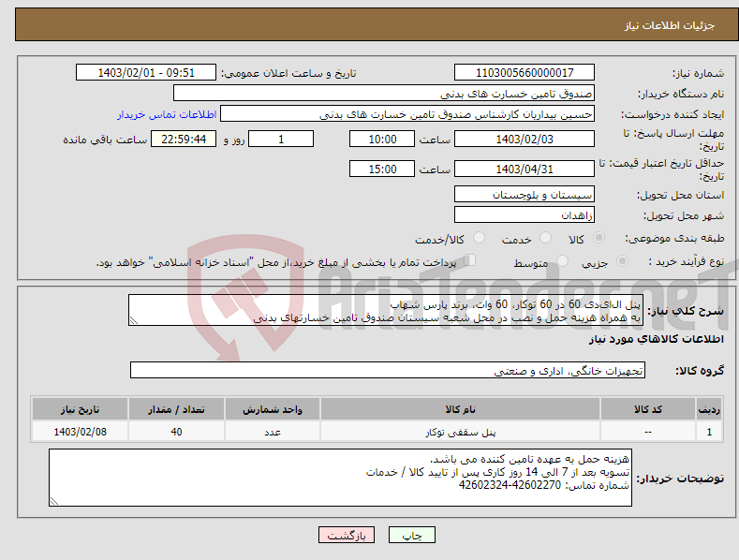The width and height of the screenshot is (739, 560).
Task: Click the response deadline date 1403/02/03
Action: pyautogui.click(x=525, y=139)
